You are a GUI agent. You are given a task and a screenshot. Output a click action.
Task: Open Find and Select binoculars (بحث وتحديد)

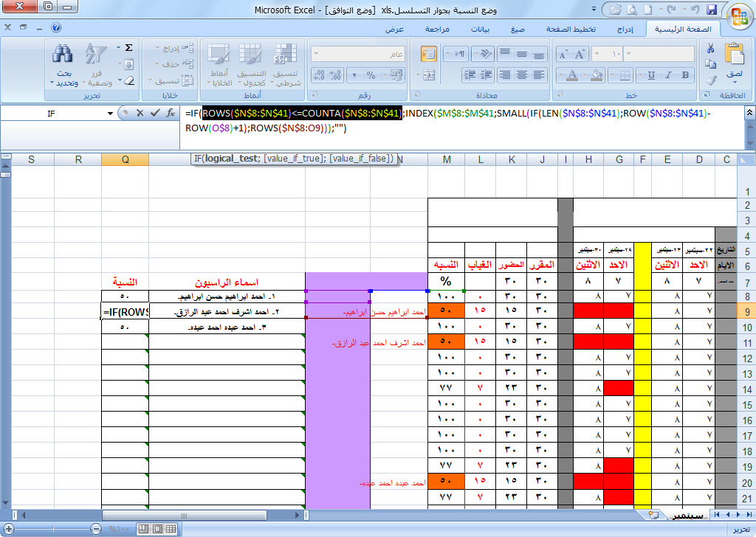tap(63, 65)
